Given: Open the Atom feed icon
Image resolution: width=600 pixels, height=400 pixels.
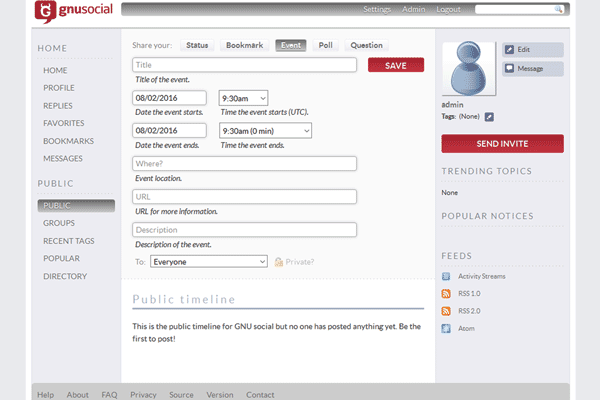Looking at the screenshot, I should (x=447, y=328).
